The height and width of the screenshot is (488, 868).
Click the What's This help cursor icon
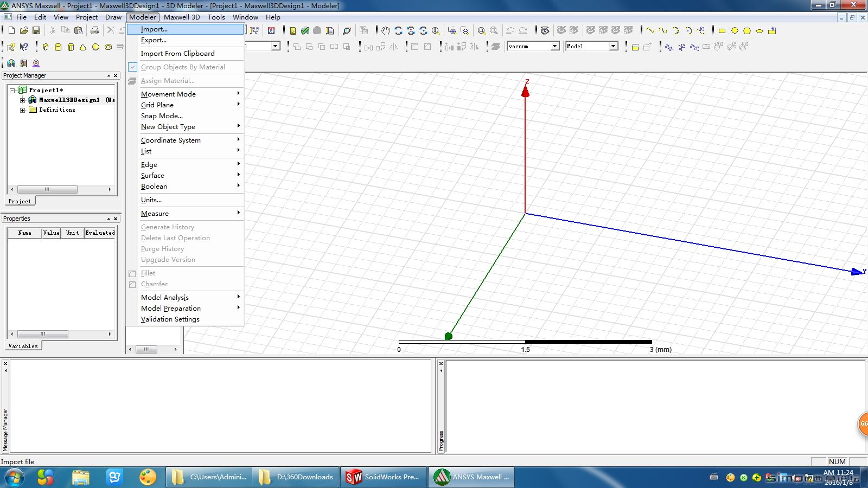point(24,47)
